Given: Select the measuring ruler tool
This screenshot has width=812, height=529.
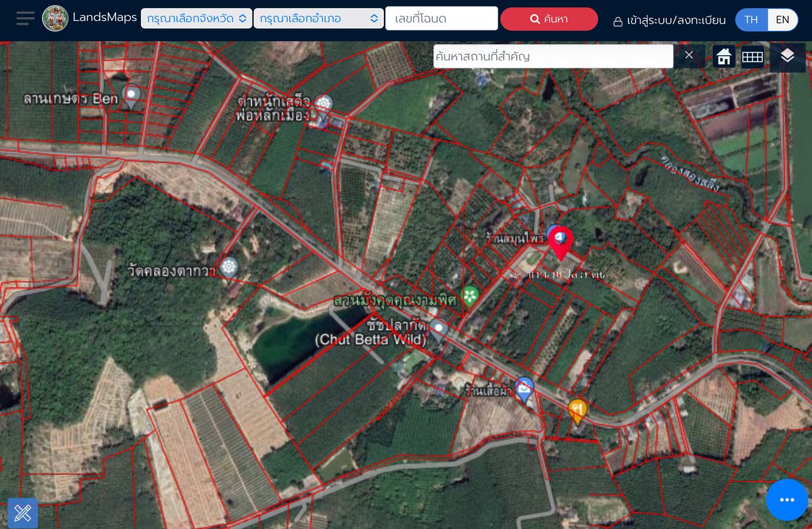Looking at the screenshot, I should (x=23, y=513).
